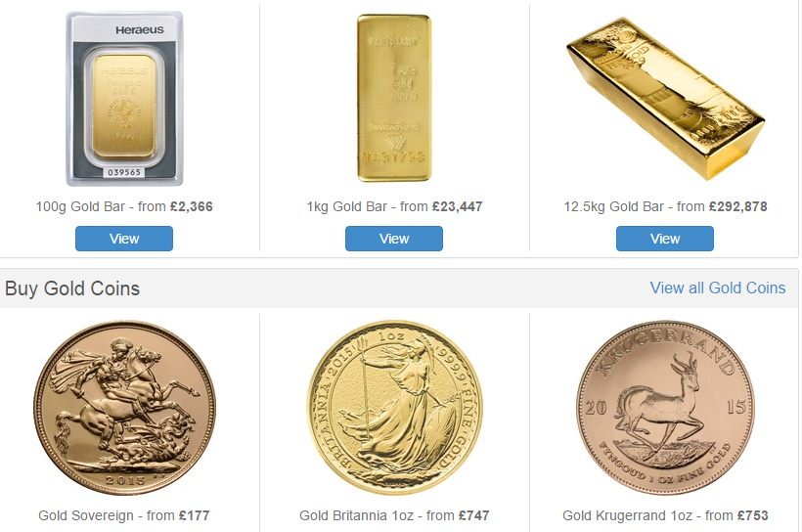
Task: Open the 1kg gold bar picture
Action: [394, 98]
